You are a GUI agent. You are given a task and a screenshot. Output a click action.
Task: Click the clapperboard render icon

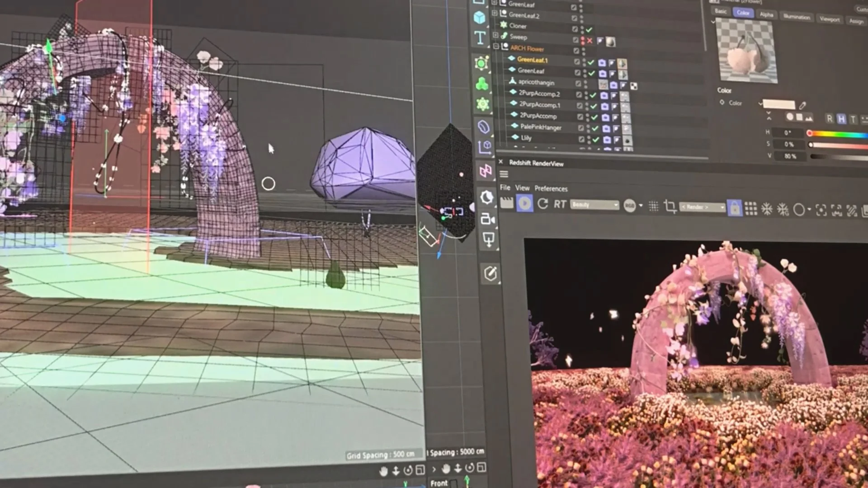tap(507, 203)
